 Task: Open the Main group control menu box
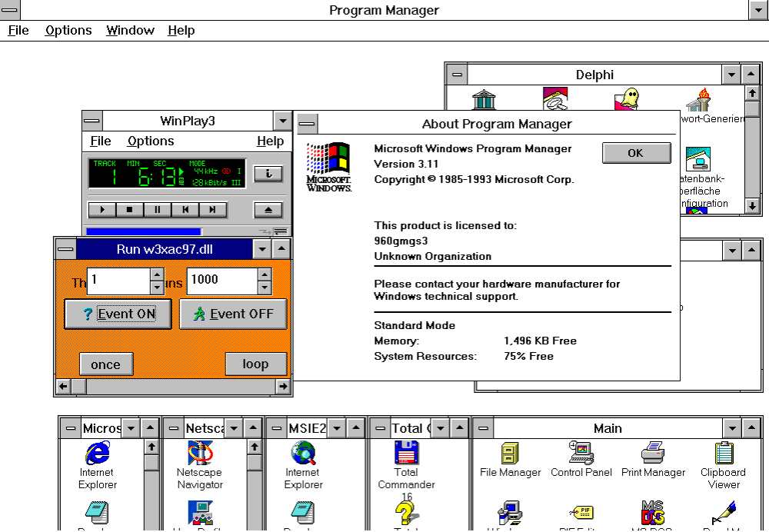[x=483, y=428]
